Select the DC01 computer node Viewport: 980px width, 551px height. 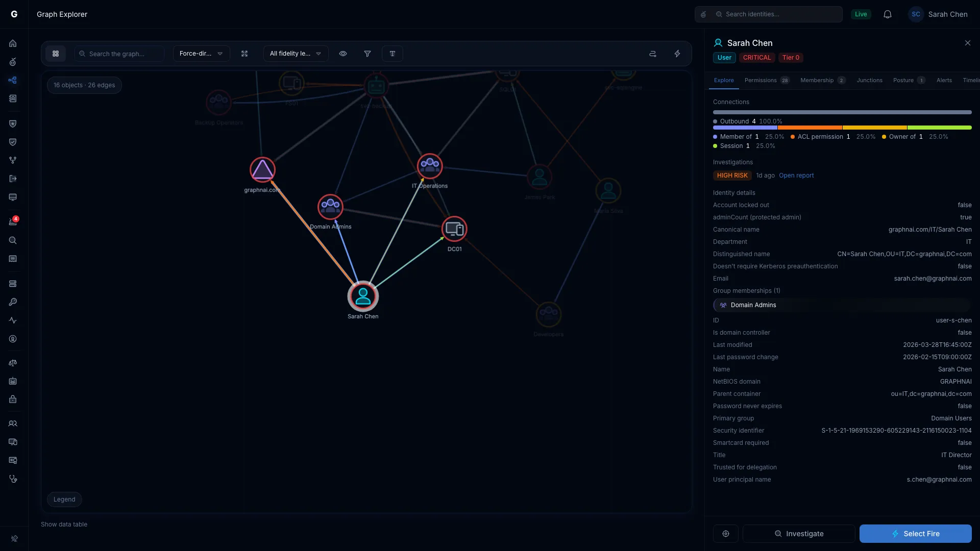tap(454, 229)
